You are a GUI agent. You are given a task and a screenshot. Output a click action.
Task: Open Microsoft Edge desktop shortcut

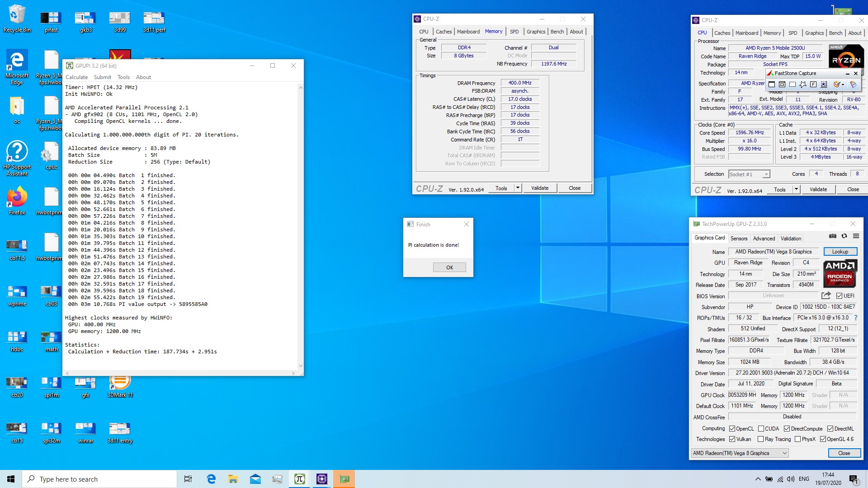[x=17, y=67]
